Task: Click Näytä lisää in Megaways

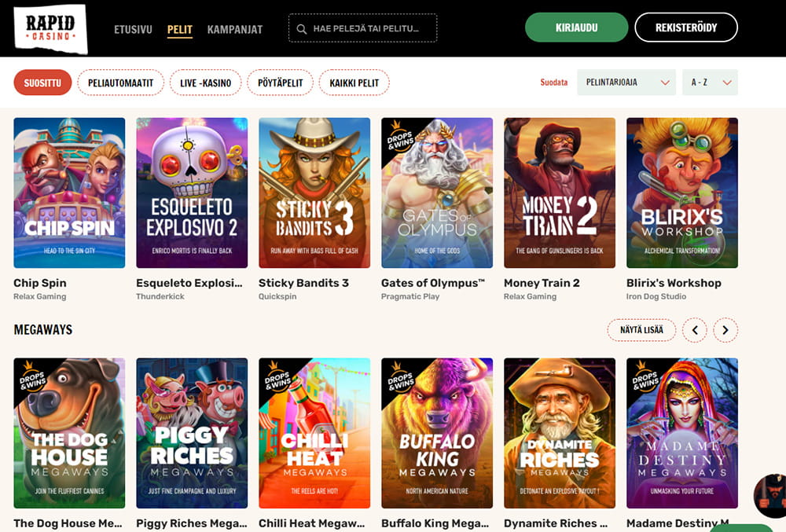Action: pos(641,330)
